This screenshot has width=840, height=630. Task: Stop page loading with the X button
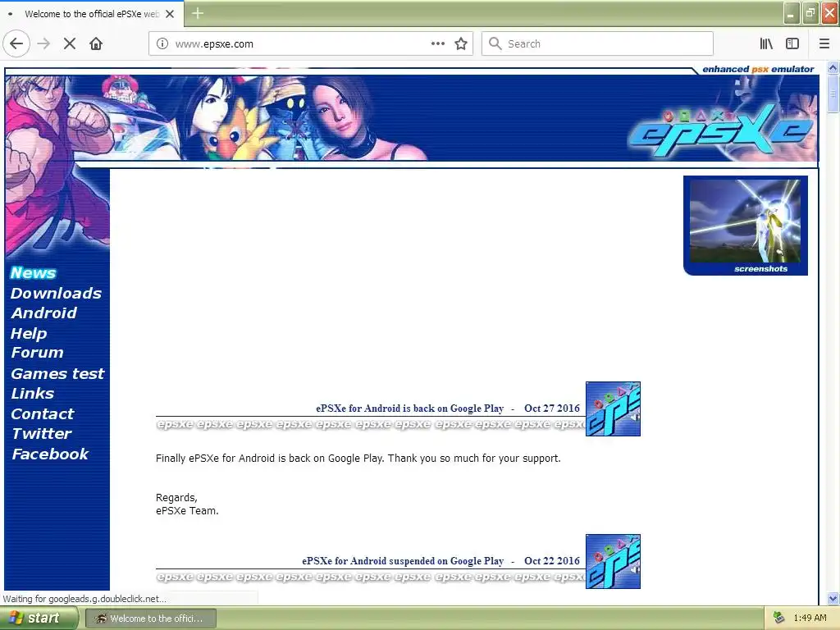pyautogui.click(x=70, y=43)
